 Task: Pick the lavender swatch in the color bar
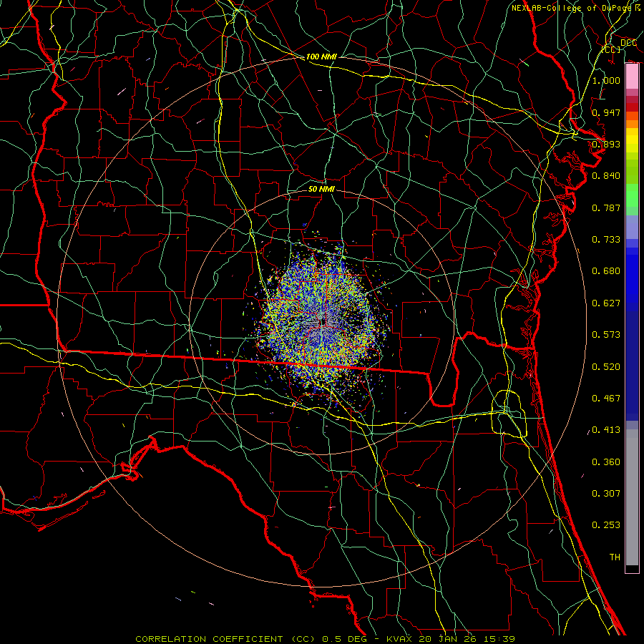tap(632, 227)
